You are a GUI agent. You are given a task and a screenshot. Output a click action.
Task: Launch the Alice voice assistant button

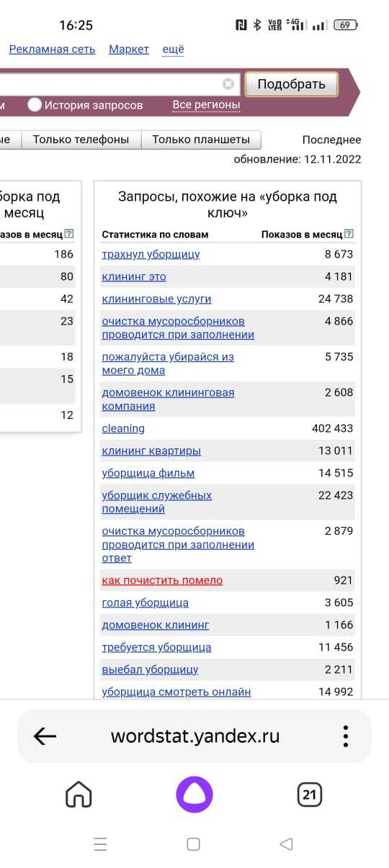coord(195,795)
